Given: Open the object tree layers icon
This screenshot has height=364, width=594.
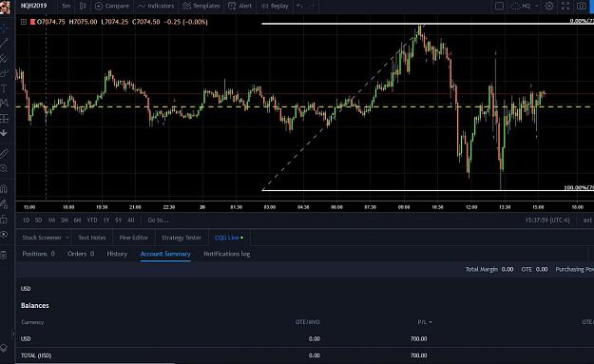Looking at the screenshot, I should click(x=4, y=348).
